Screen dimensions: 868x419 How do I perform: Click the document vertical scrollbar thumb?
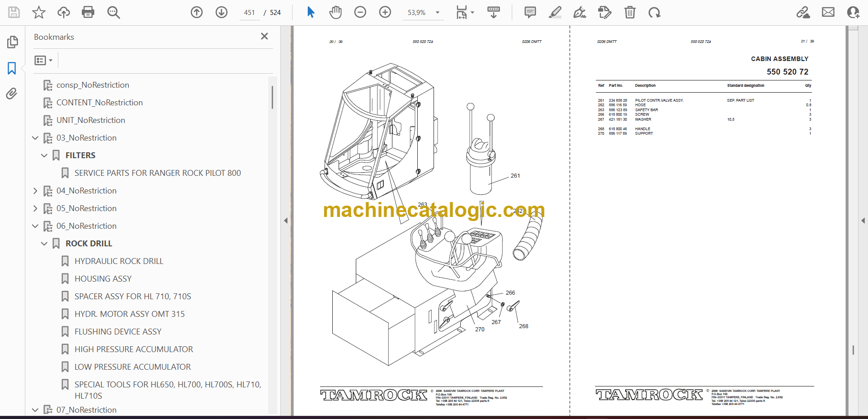853,350
